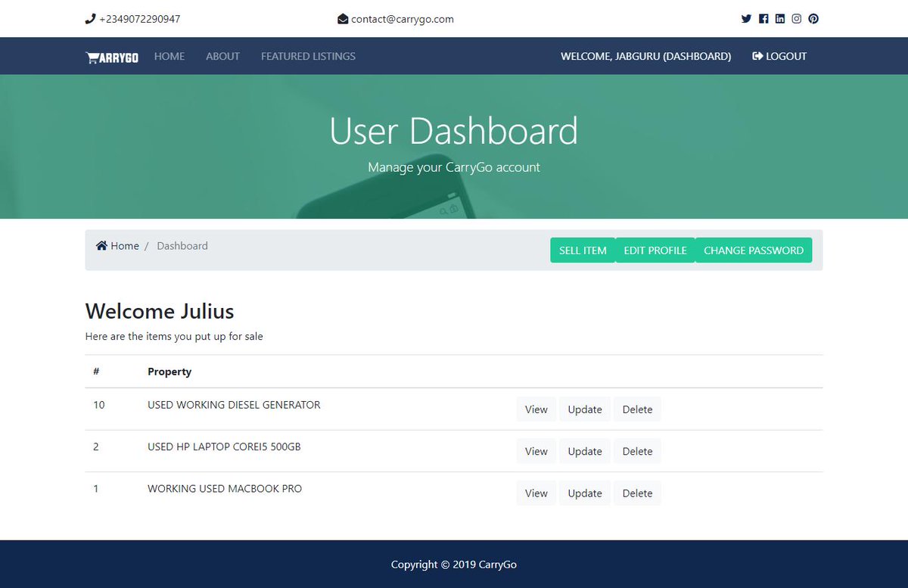Viewport: 908px width, 588px height.
Task: Click the Home breadcrumb text link
Action: [x=125, y=246]
